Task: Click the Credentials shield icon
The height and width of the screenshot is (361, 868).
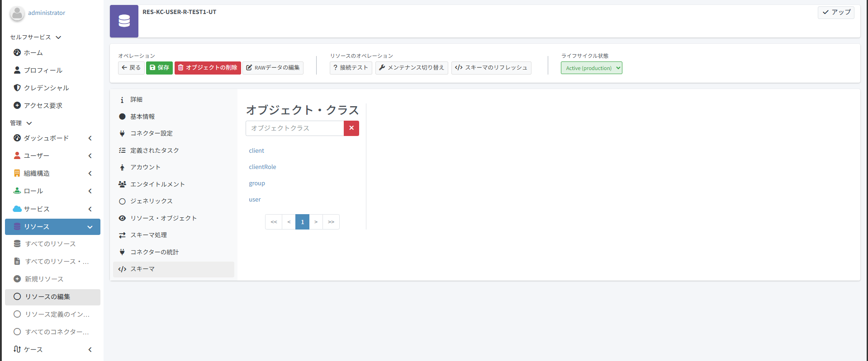Action: coord(17,88)
